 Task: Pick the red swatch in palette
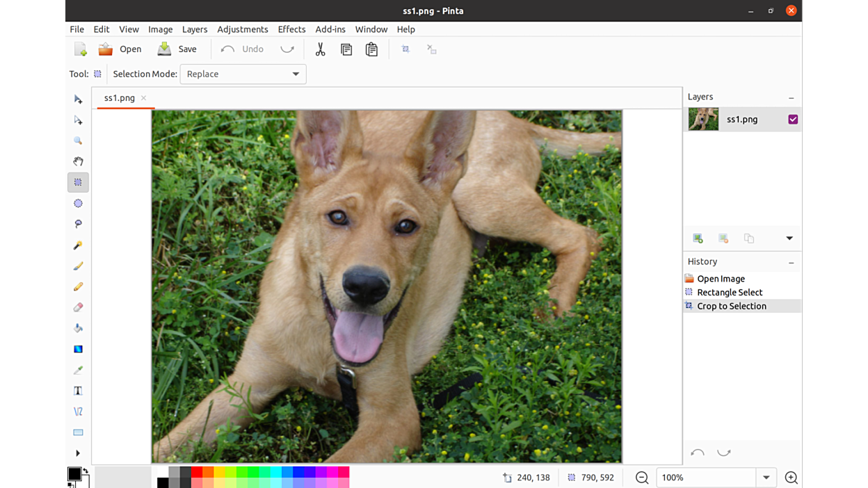coord(197,473)
